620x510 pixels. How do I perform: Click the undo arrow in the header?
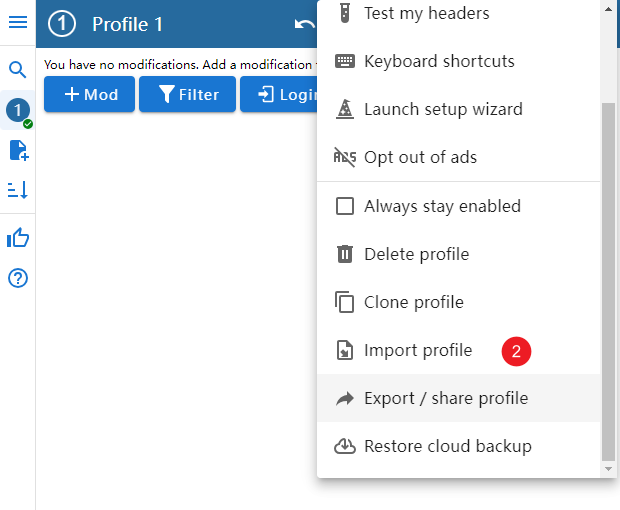pyautogui.click(x=304, y=24)
